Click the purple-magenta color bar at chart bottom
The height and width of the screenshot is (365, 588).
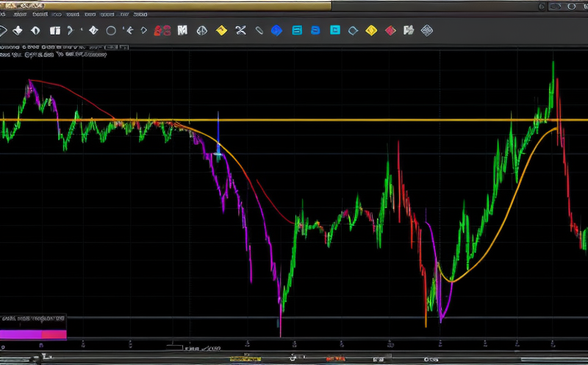(33, 334)
